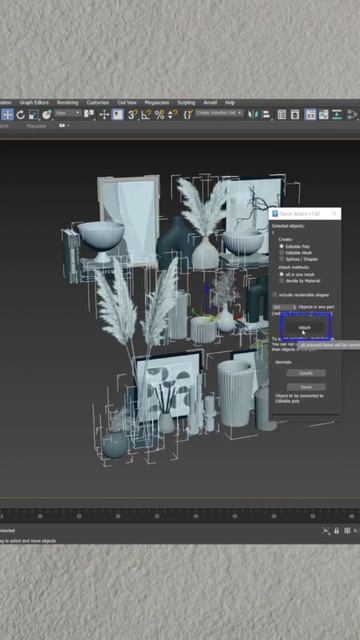Toggle the Spinner Snap icon
The image size is (360, 640).
(173, 115)
